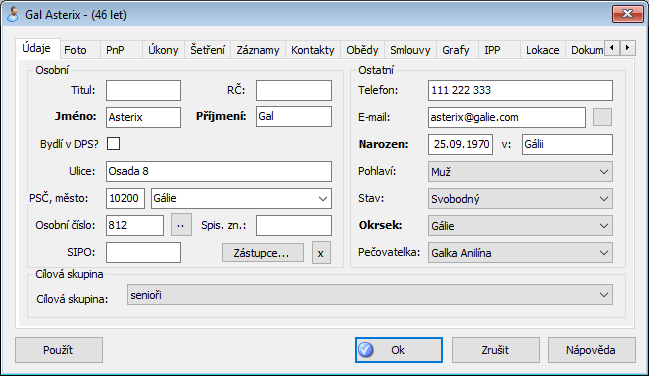Open the IPP tab

[x=499, y=50]
